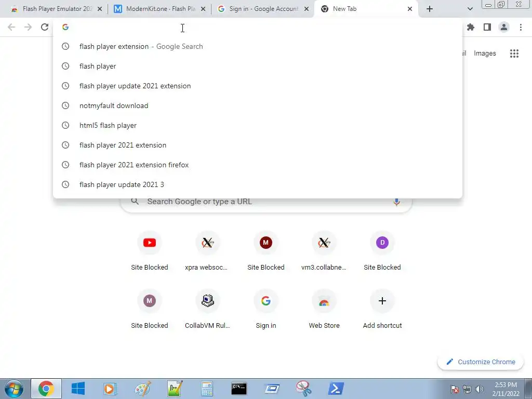Close the New Tab tab
The image size is (532, 399).
click(x=410, y=9)
